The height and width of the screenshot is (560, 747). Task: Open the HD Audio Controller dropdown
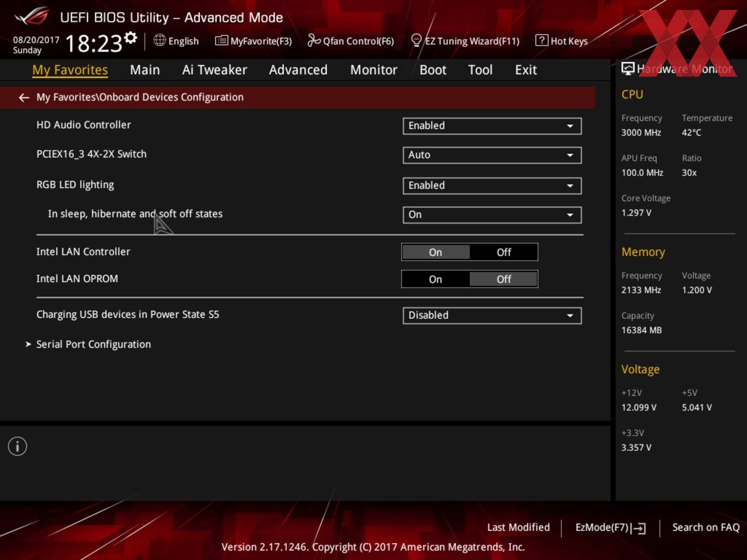[x=492, y=126]
